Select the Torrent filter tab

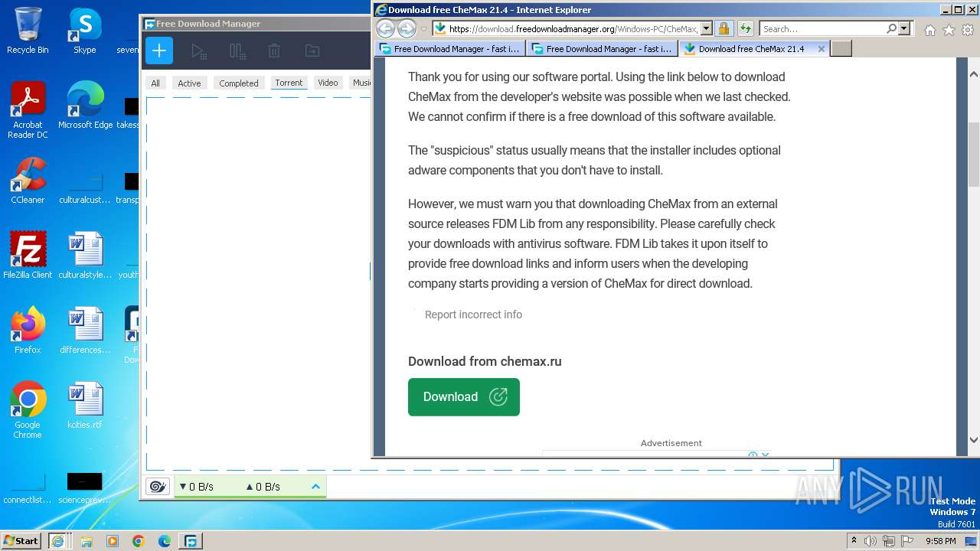pyautogui.click(x=289, y=83)
